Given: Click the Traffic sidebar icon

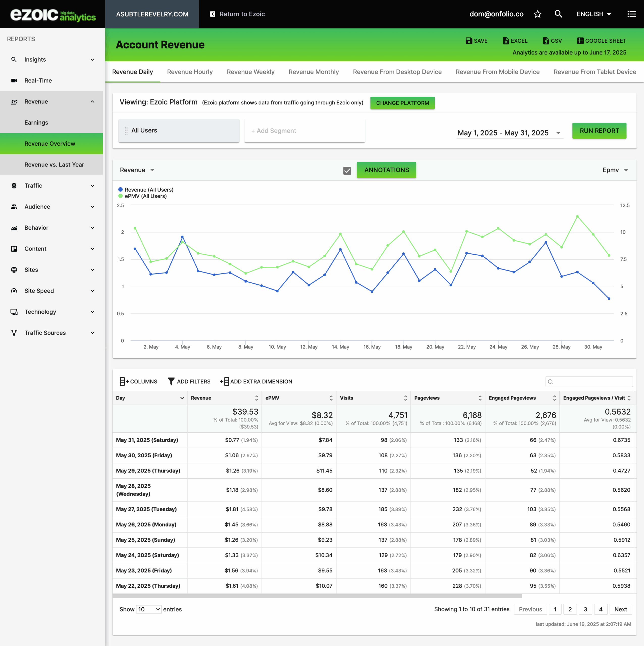Looking at the screenshot, I should pos(14,185).
